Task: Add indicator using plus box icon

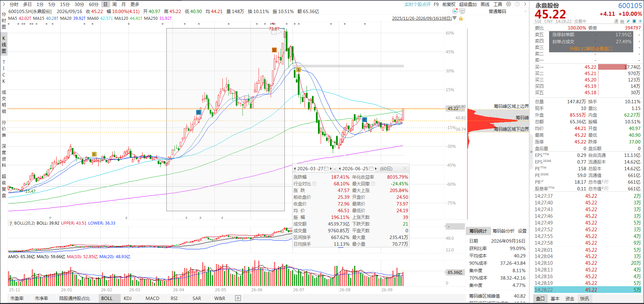Action: pos(238,298)
